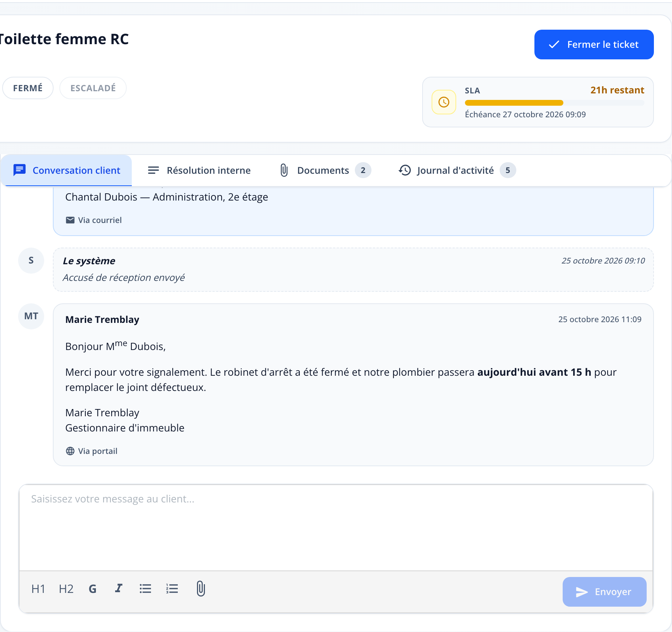This screenshot has width=672, height=632.
Task: Toggle bold (G) formatting
Action: [93, 589]
